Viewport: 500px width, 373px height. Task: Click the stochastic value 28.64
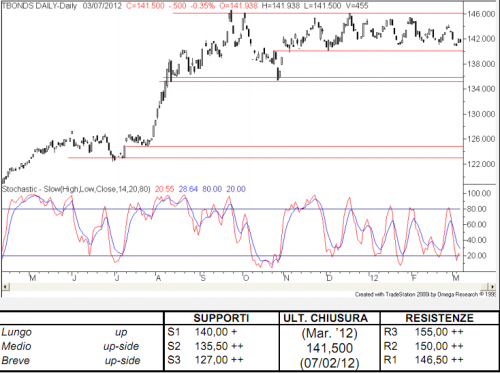click(x=188, y=189)
